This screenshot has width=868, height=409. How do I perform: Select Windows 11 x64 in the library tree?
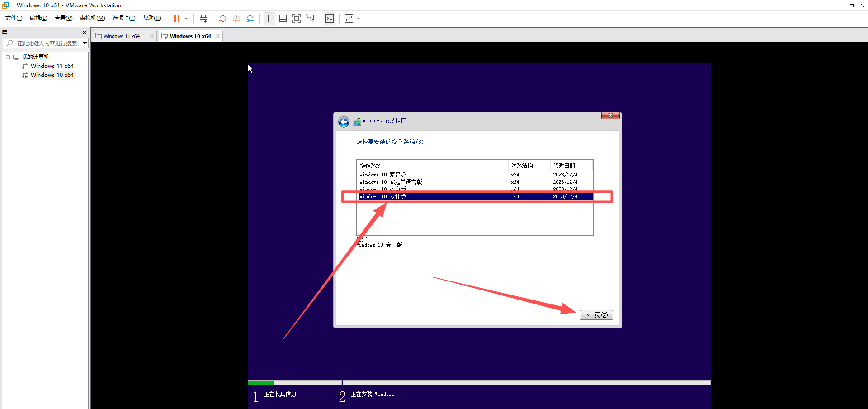tap(52, 66)
